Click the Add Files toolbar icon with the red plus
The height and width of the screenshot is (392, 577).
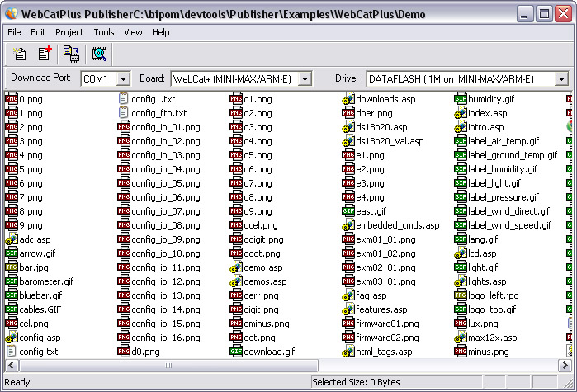[x=45, y=54]
